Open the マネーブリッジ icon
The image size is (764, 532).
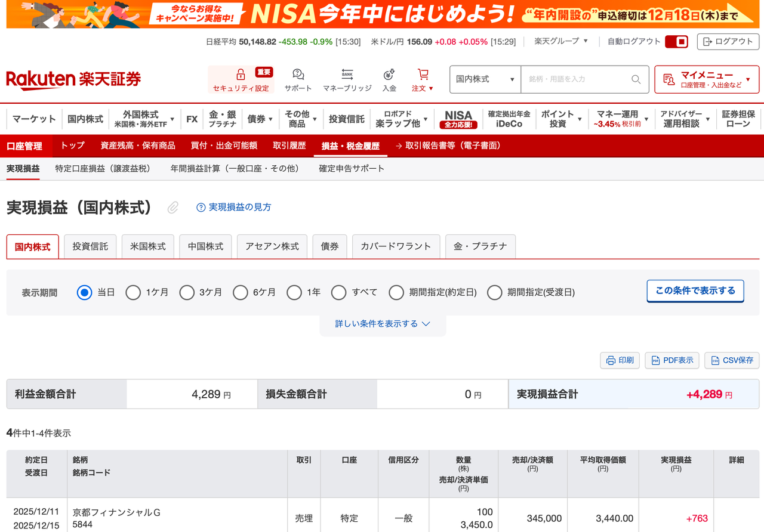tap(347, 75)
